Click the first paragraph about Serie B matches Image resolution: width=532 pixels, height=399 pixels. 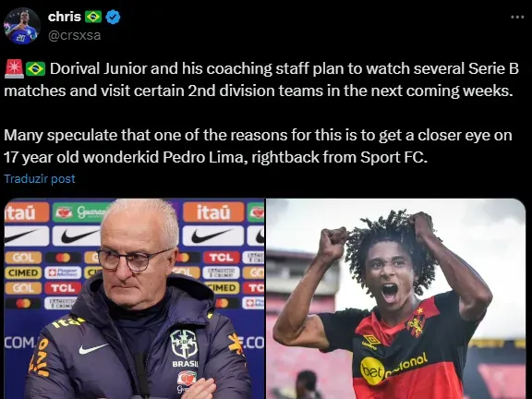261,79
